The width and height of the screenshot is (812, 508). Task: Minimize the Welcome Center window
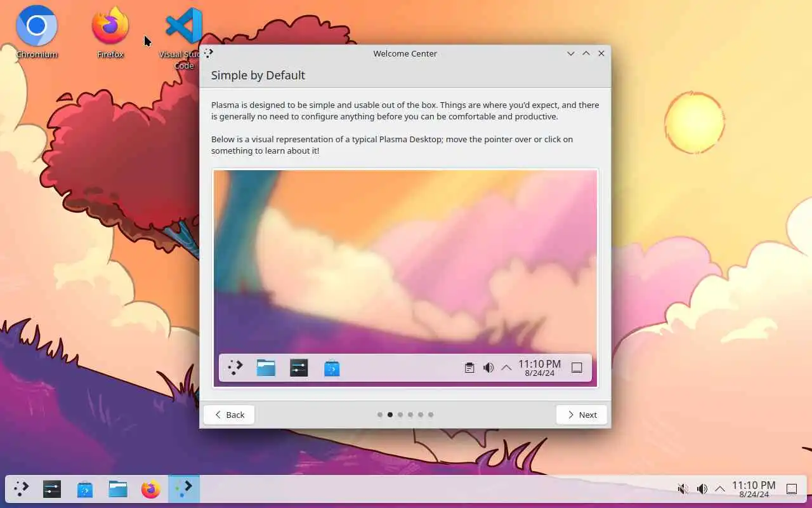[x=571, y=53]
